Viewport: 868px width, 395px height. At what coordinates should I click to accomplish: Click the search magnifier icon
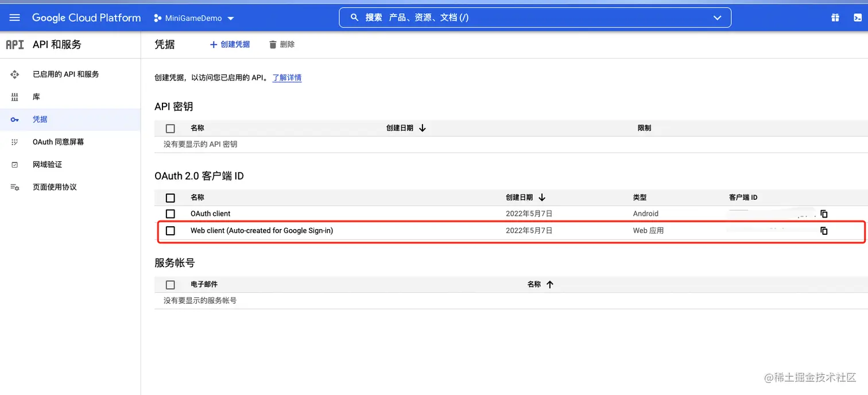tap(354, 17)
